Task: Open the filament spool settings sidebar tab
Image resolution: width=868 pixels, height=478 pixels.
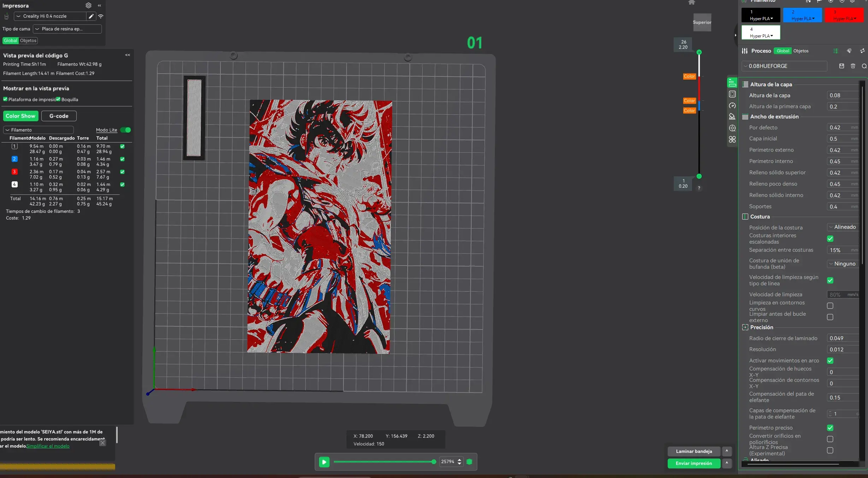Action: tap(732, 128)
